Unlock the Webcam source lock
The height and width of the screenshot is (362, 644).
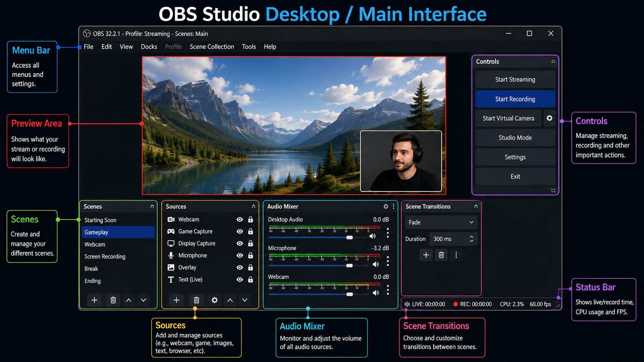pos(250,219)
